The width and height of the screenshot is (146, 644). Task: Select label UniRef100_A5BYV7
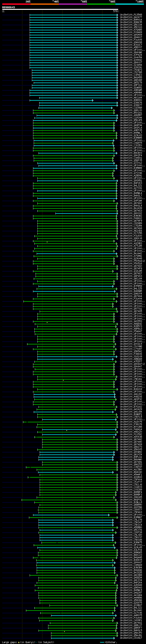click(131, 48)
